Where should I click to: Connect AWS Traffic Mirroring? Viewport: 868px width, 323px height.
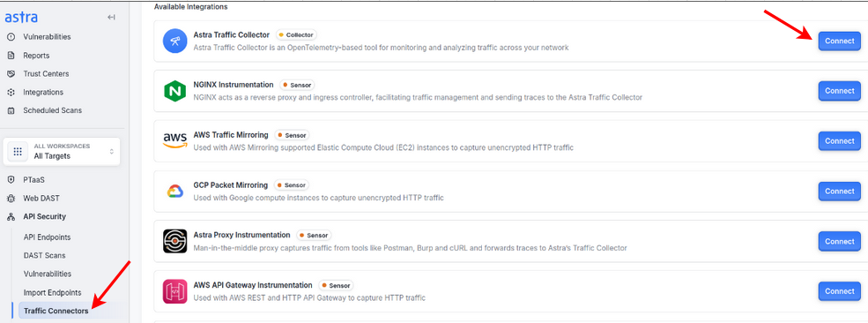click(839, 140)
